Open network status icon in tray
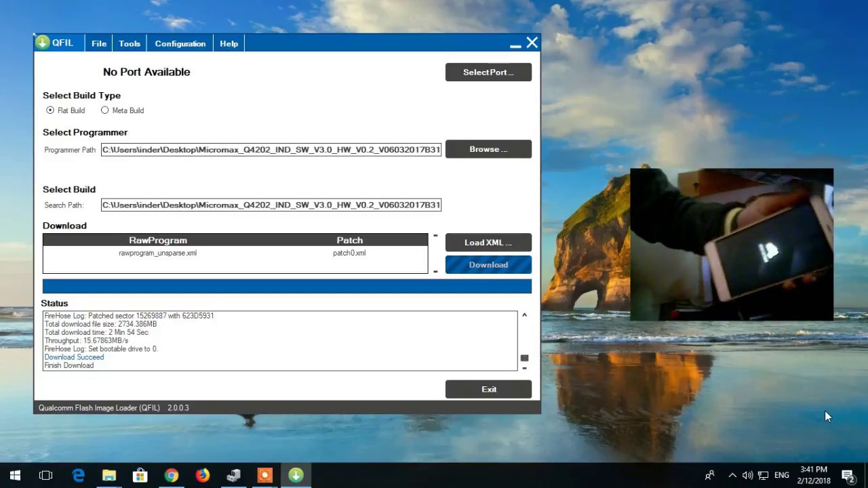 pyautogui.click(x=763, y=475)
